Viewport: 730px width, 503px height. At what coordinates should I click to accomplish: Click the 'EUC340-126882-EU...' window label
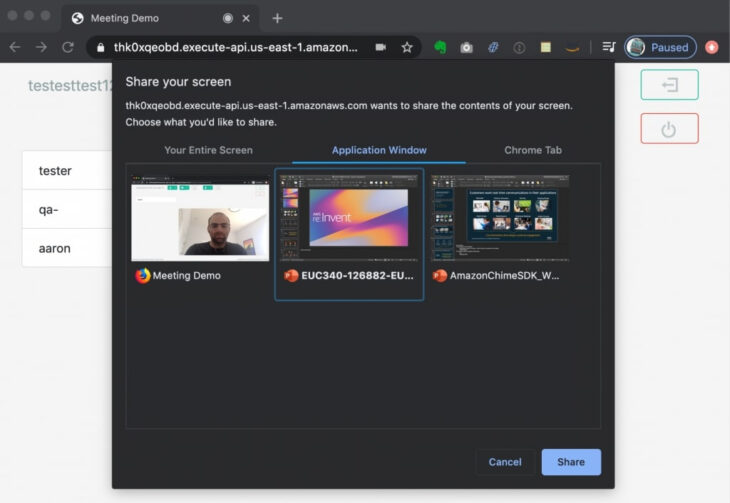coord(357,276)
